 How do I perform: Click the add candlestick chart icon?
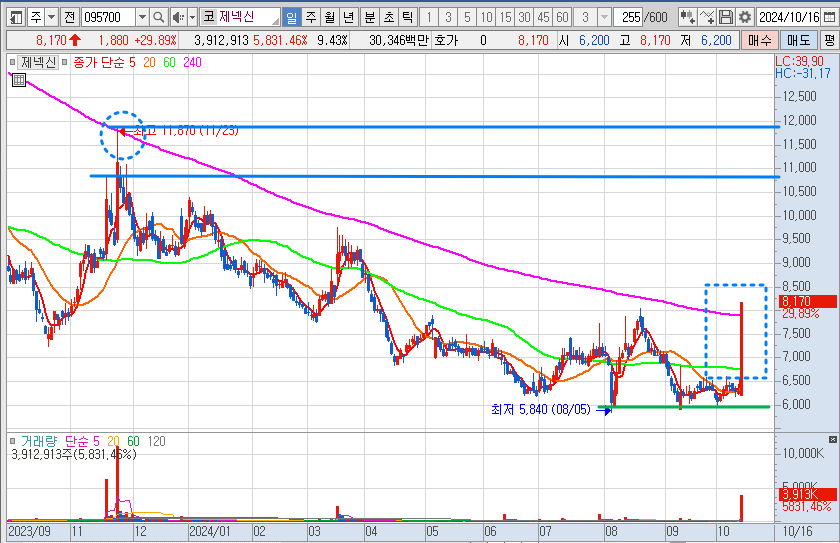687,18
